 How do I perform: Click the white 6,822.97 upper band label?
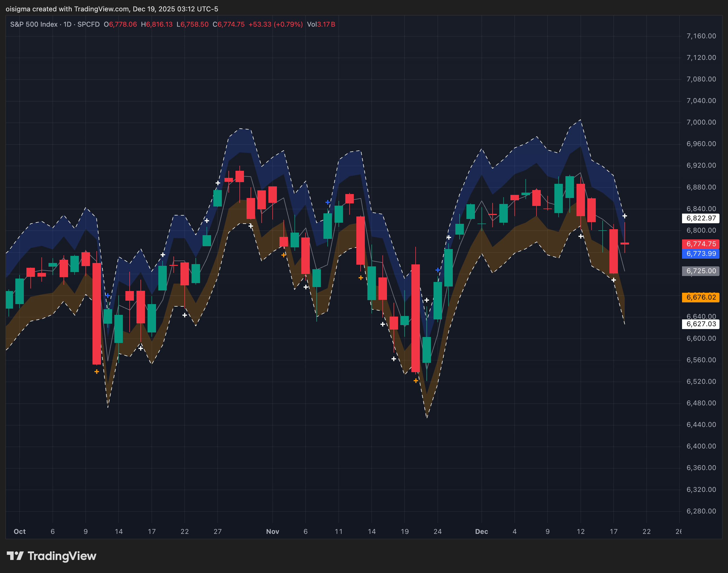701,218
